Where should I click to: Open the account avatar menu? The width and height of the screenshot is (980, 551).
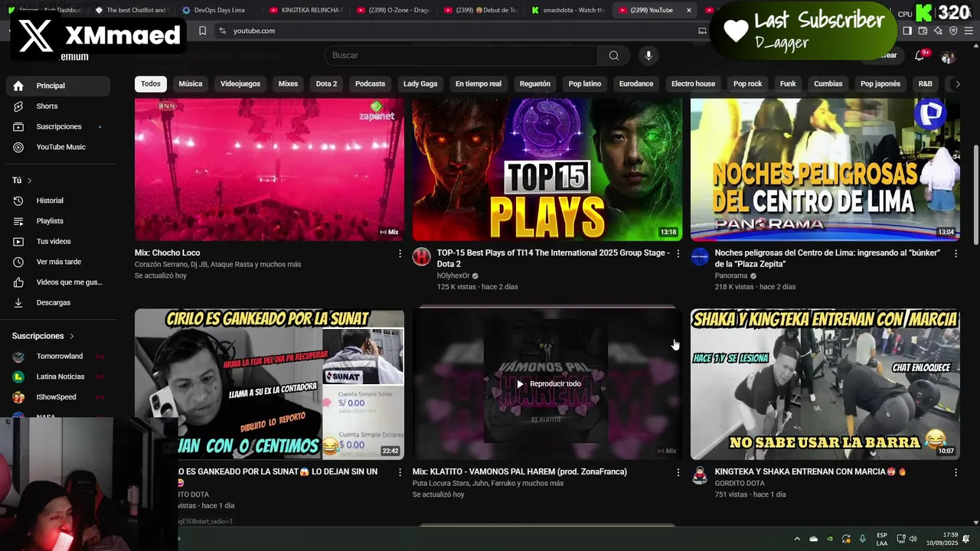948,57
